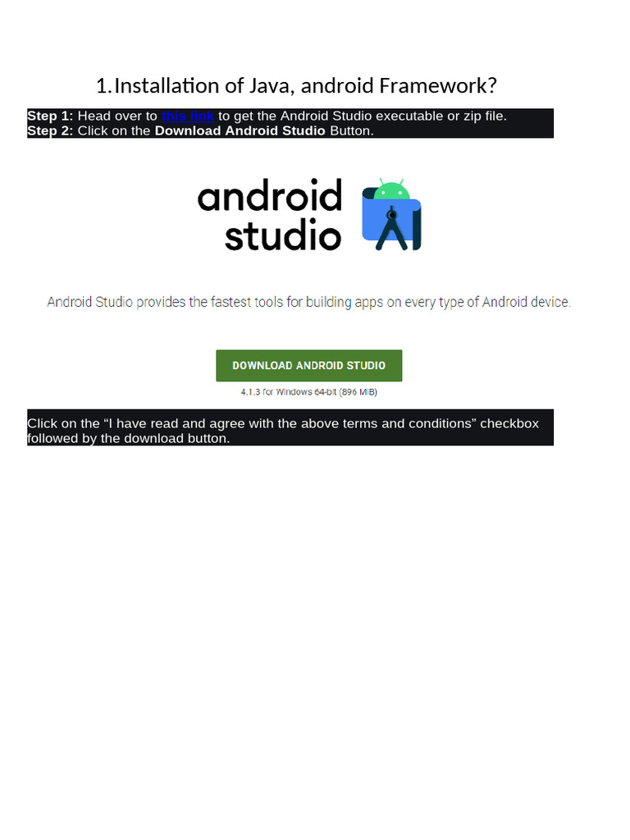Click bold "Download Android Studio" text in Step 2
This screenshot has width=630, height=840.
[240, 131]
